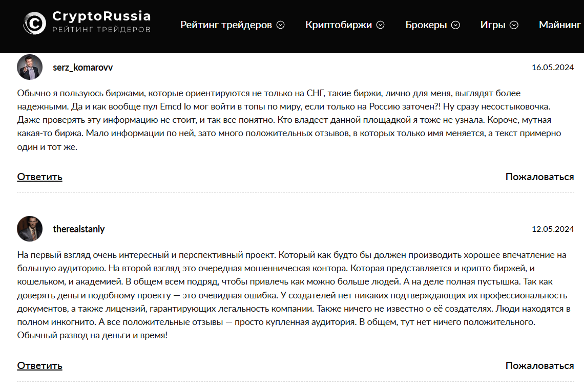Image resolution: width=584 pixels, height=392 pixels.
Task: Reply to the therealstanly comment via Ответить
Action: [39, 365]
